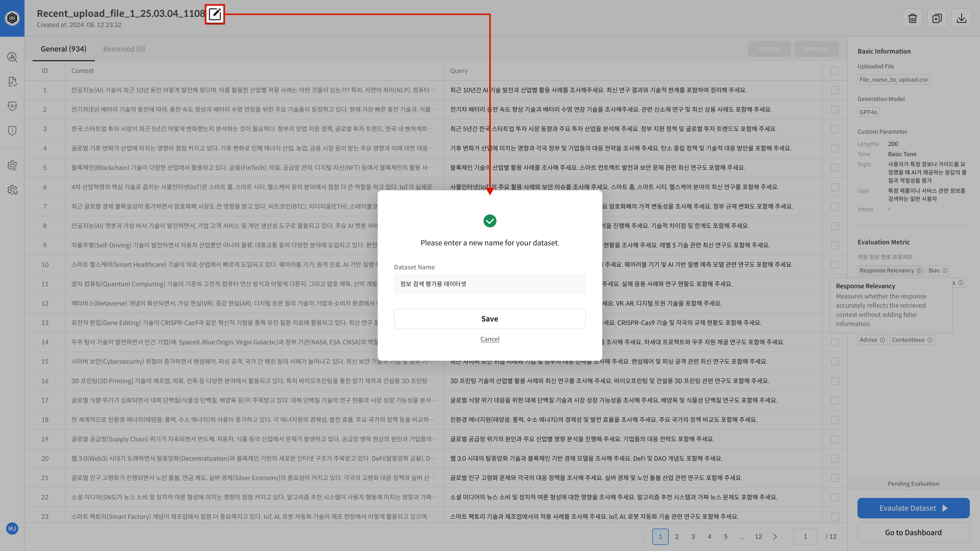The width and height of the screenshot is (980, 551).
Task: Click the page number jump input field
Action: [x=805, y=537]
